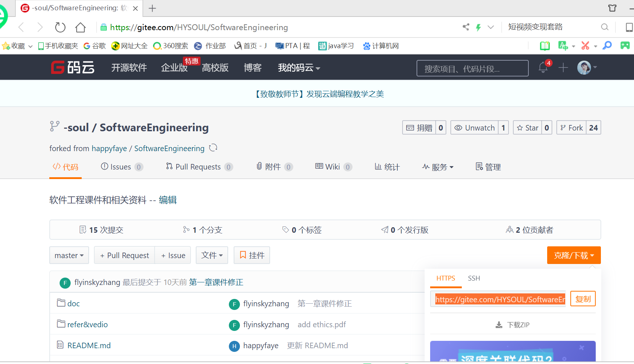This screenshot has height=364, width=634.
Task: Open the 致敬教师节 banner link
Action: pyautogui.click(x=319, y=94)
